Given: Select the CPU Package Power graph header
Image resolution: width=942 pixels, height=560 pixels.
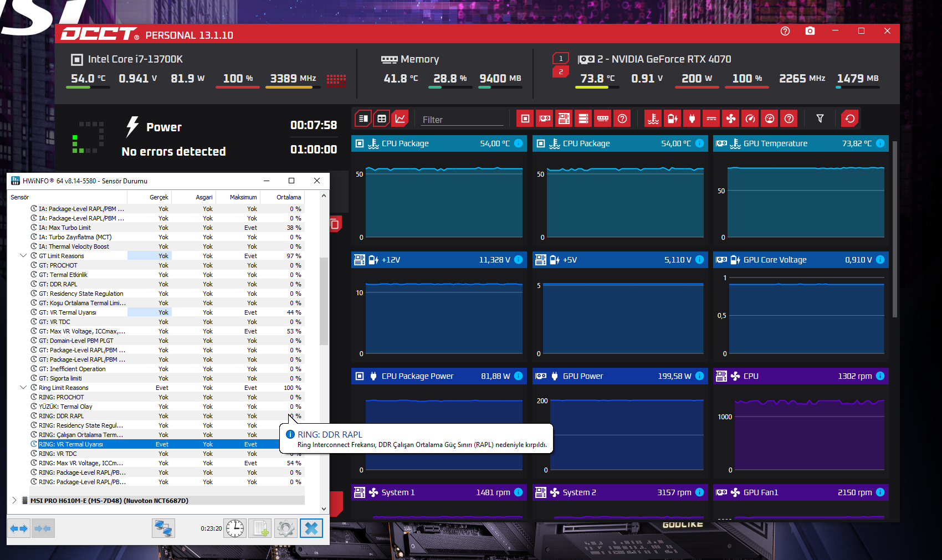Looking at the screenshot, I should [x=439, y=376].
